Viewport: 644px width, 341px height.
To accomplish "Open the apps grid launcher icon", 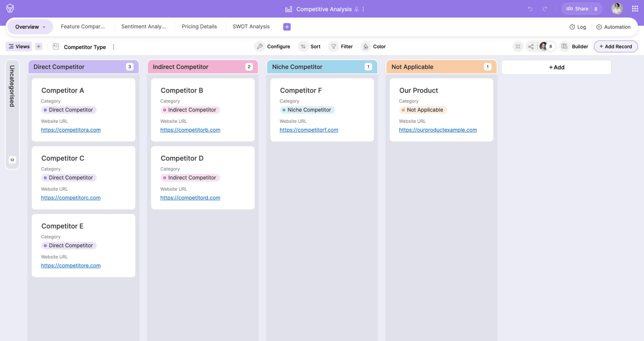I will 635,9.
